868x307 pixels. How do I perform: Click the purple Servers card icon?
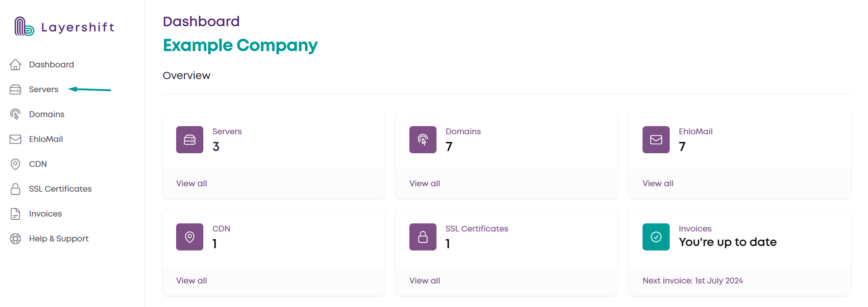[x=190, y=140]
